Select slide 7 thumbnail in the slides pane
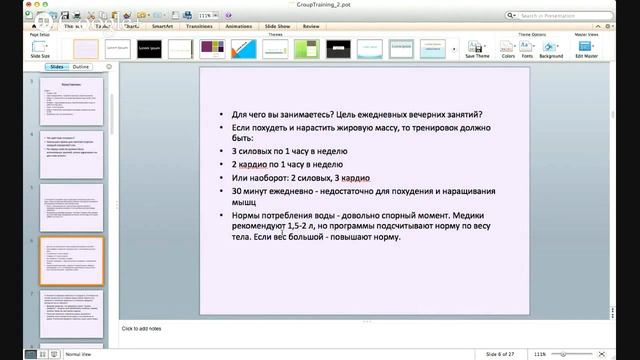This screenshot has width=640, height=360. coord(71,314)
